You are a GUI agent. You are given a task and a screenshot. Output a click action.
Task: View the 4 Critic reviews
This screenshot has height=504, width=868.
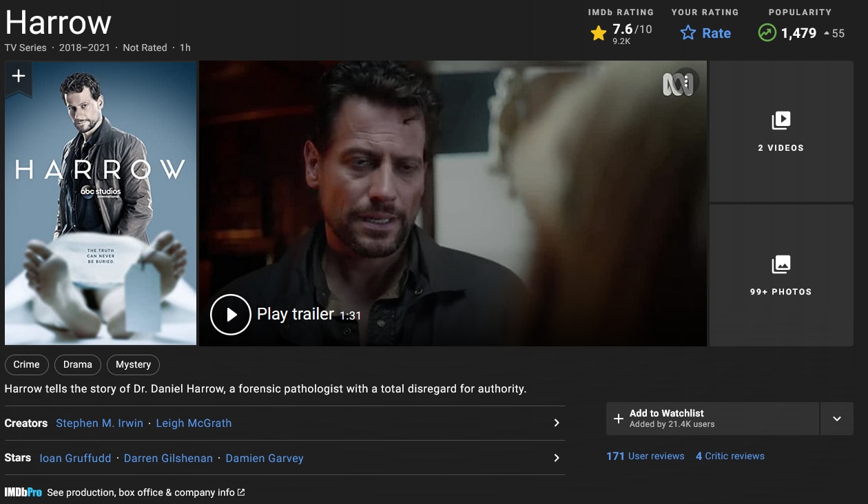point(730,456)
